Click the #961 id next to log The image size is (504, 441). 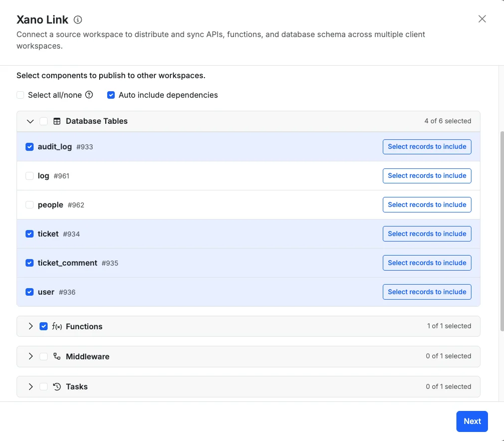[62, 176]
